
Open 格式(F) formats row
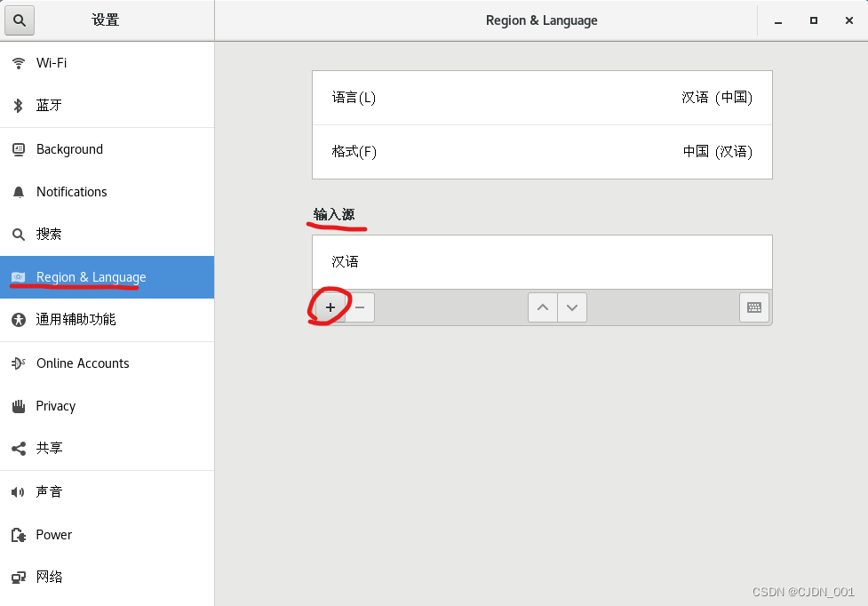pyautogui.click(x=542, y=152)
